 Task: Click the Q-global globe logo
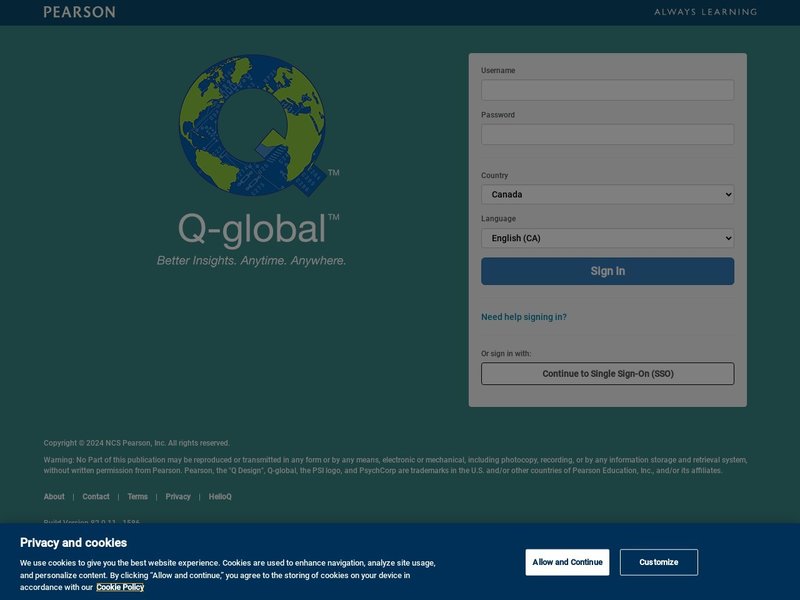point(253,126)
